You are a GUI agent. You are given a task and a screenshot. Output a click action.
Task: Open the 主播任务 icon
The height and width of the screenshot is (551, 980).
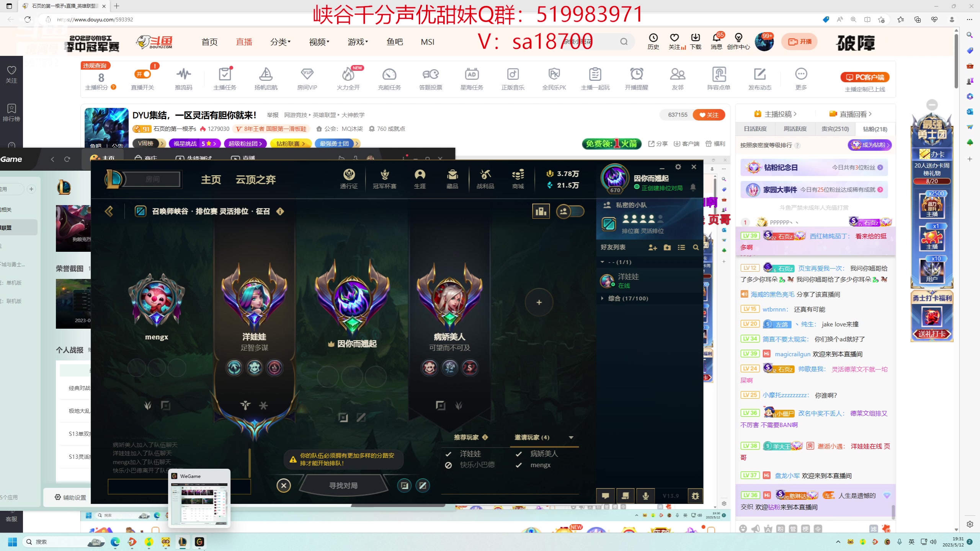pos(225,79)
